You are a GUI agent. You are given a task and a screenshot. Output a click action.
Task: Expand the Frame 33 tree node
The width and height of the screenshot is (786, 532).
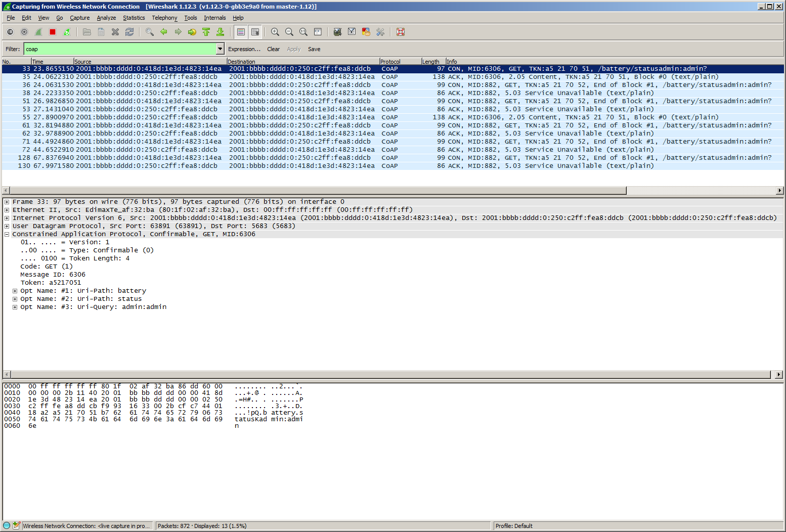click(x=7, y=202)
